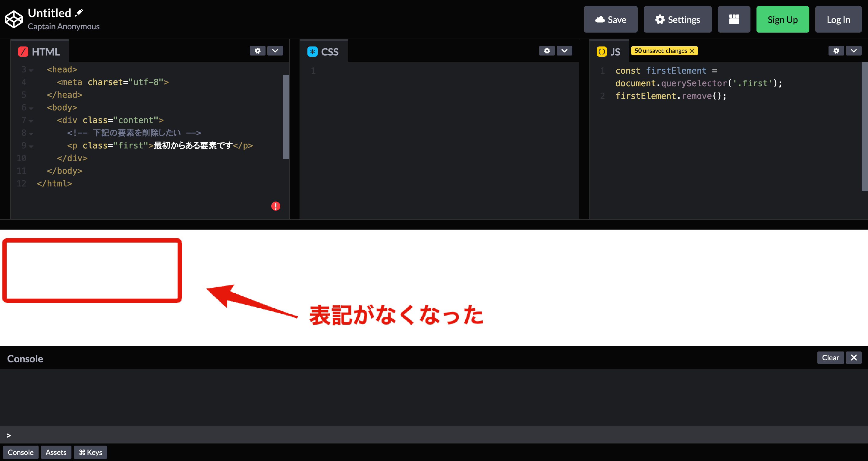Switch to the Assets tab
Image resolution: width=868 pixels, height=461 pixels.
pos(56,452)
